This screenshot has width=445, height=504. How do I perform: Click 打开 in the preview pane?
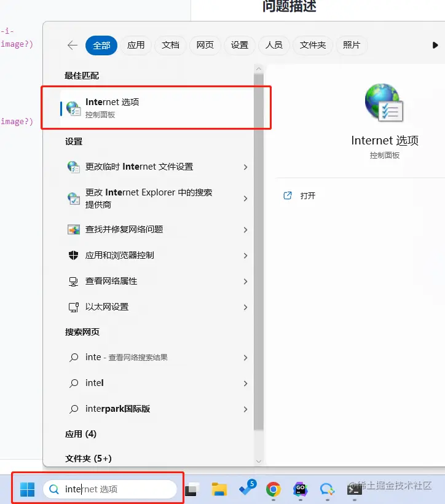pyautogui.click(x=308, y=195)
